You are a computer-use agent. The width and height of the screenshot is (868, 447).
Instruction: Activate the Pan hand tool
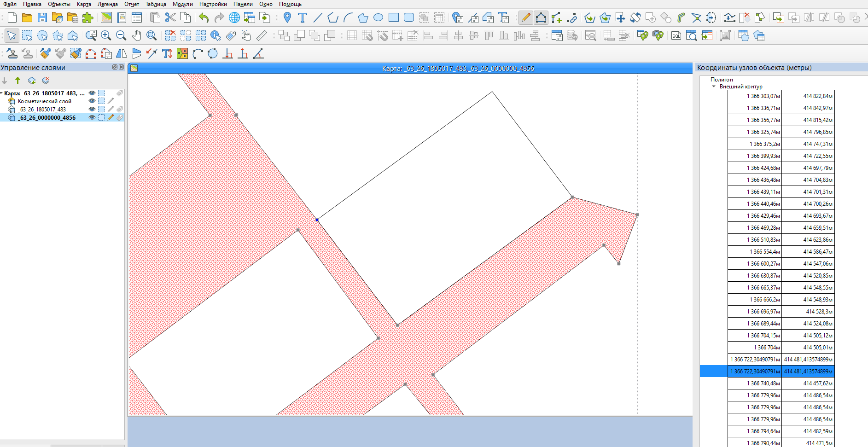tap(136, 35)
